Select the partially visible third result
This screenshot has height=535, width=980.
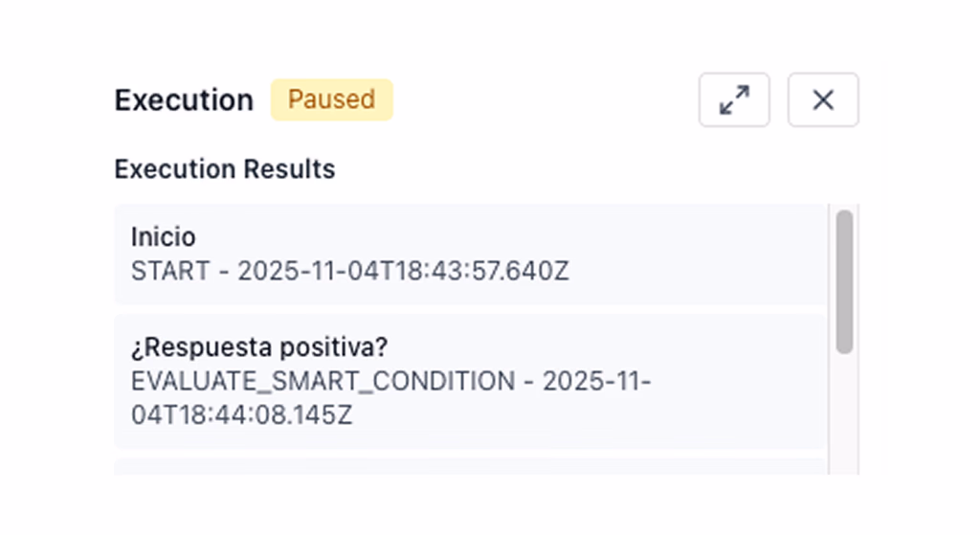(469, 466)
